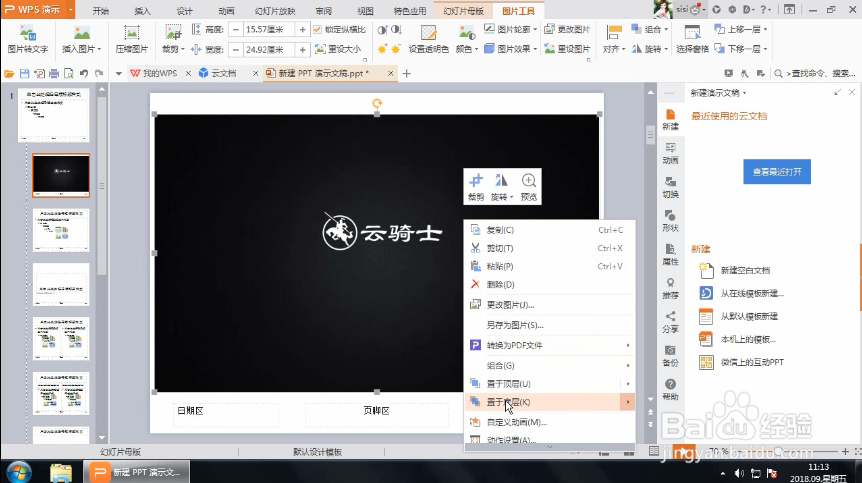Choose 置于底层(K) in context menu

coord(550,402)
